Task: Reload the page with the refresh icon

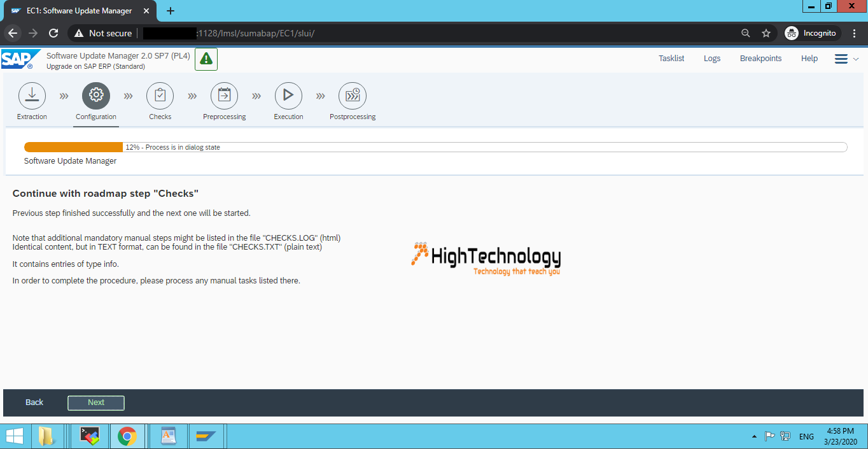Action: click(x=53, y=33)
